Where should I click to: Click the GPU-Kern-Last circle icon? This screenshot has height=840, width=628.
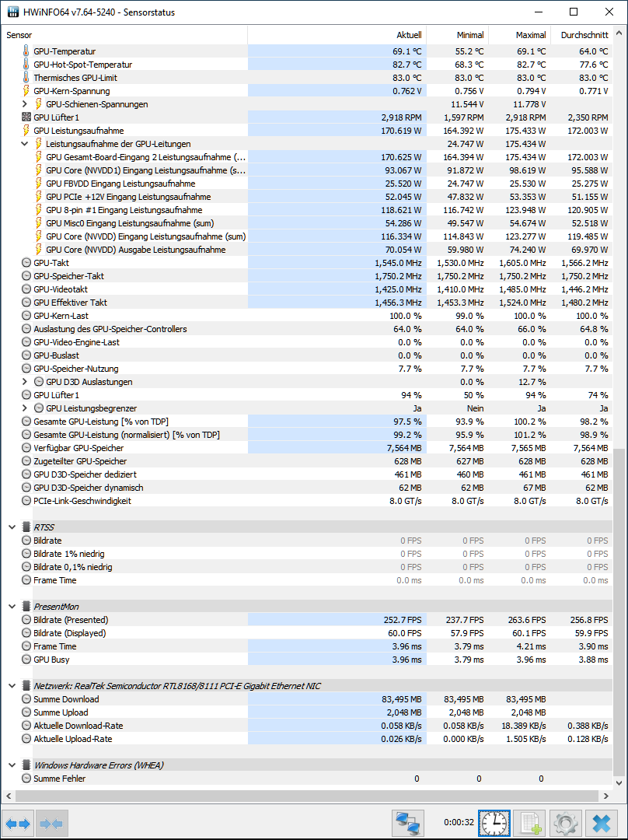[x=26, y=316]
